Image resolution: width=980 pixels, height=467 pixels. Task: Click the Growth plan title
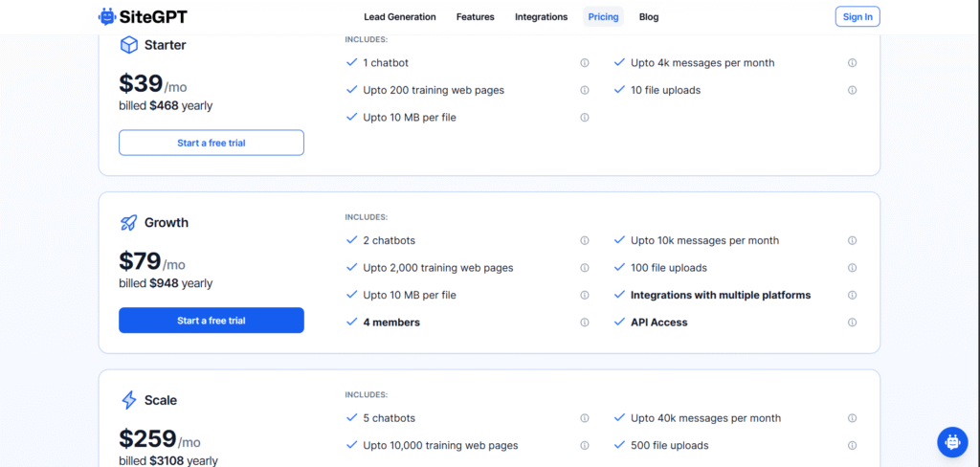click(x=167, y=223)
